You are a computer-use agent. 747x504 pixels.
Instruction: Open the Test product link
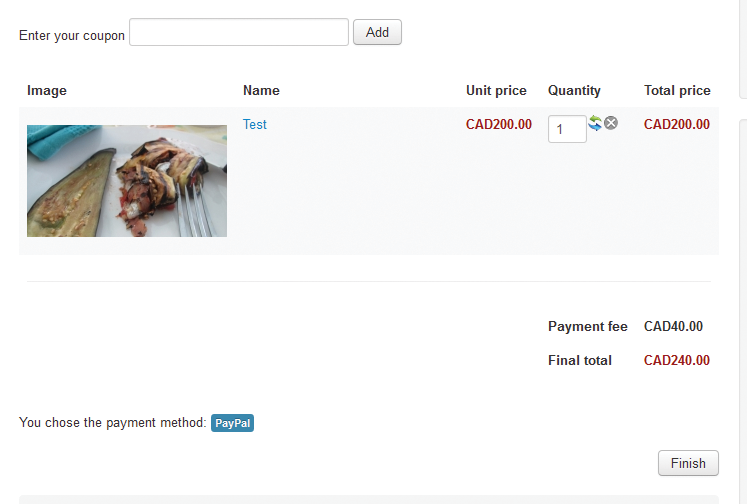point(254,124)
